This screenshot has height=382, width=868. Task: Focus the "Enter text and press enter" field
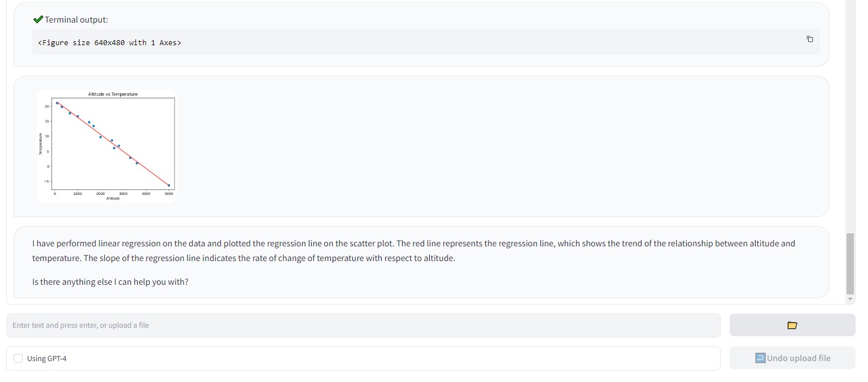point(363,325)
